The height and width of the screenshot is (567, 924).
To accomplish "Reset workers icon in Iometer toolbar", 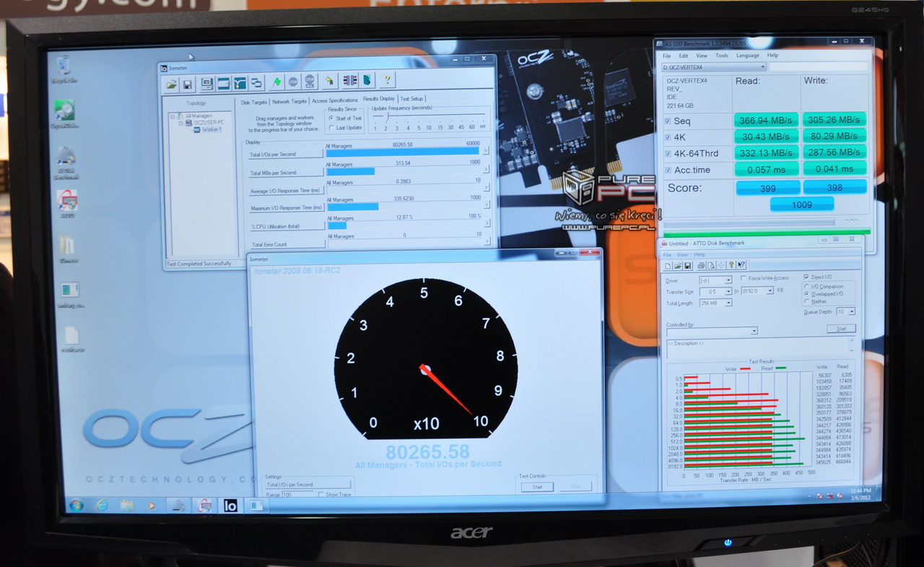I will coord(330,82).
